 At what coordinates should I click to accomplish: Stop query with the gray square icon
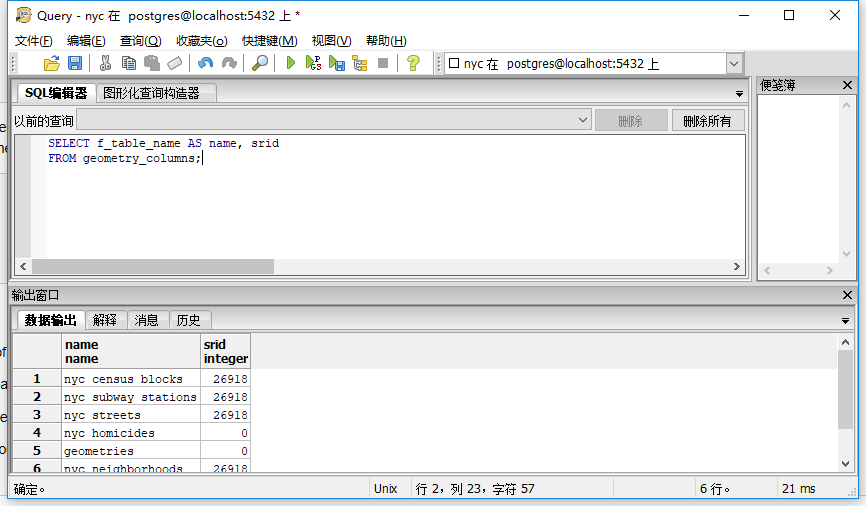[x=383, y=64]
